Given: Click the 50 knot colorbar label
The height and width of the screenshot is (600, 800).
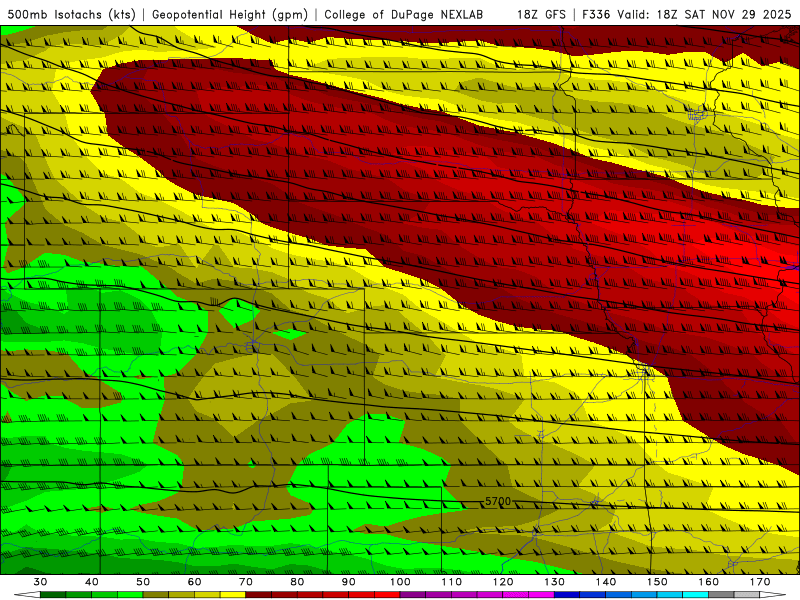Looking at the screenshot, I should point(143,582).
